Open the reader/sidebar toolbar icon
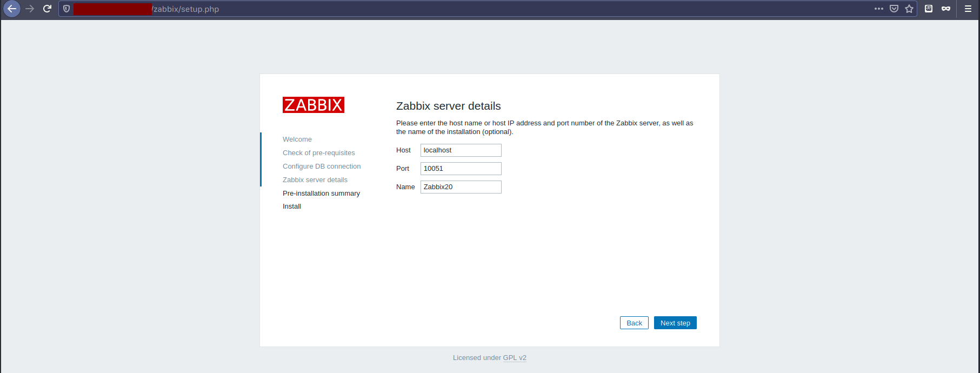 point(929,9)
